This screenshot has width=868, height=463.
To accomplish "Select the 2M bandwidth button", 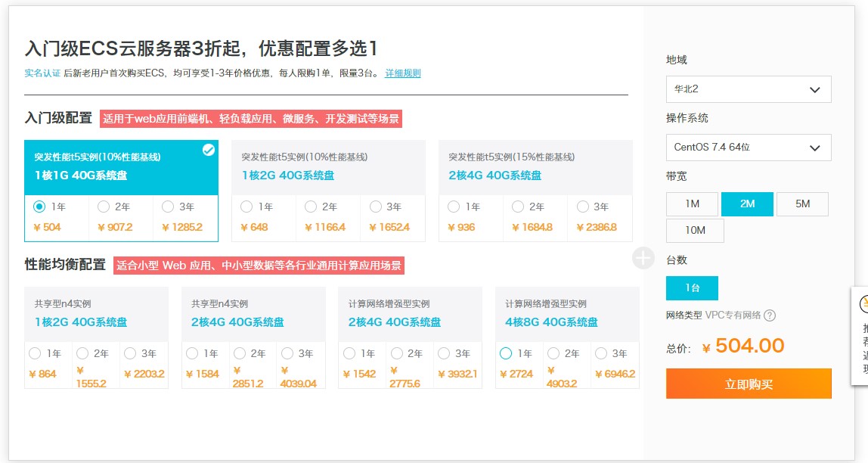I will 748,204.
